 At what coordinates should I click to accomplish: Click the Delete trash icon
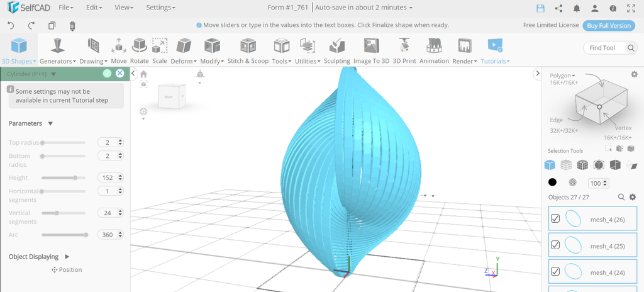(72, 26)
